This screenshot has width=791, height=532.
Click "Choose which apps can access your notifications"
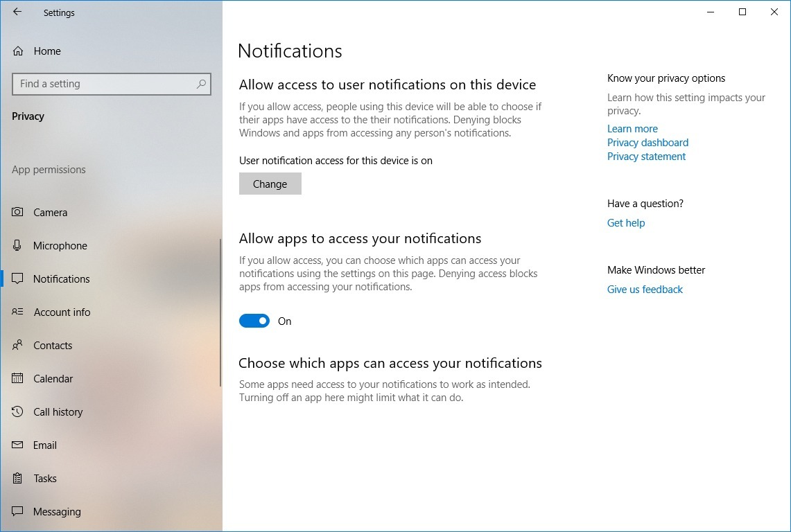(x=390, y=363)
